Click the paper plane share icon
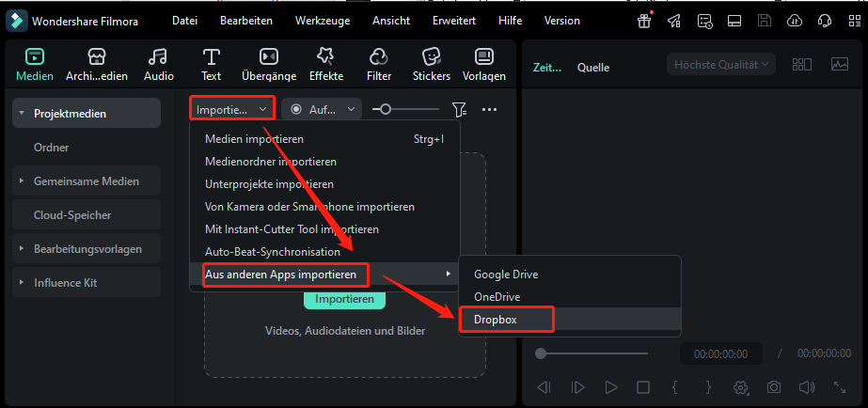 tap(673, 21)
